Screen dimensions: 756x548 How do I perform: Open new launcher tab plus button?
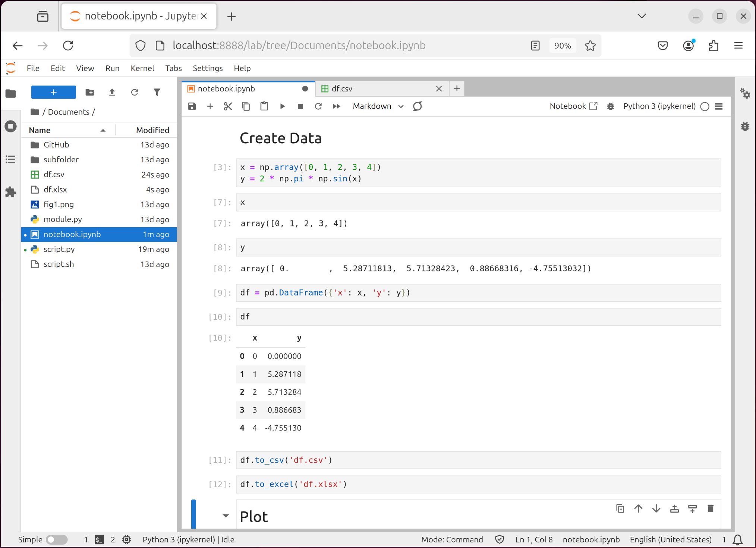pos(457,89)
